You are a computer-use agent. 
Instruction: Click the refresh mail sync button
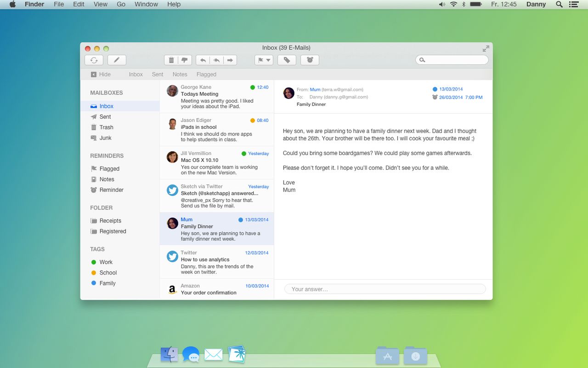[x=94, y=60]
